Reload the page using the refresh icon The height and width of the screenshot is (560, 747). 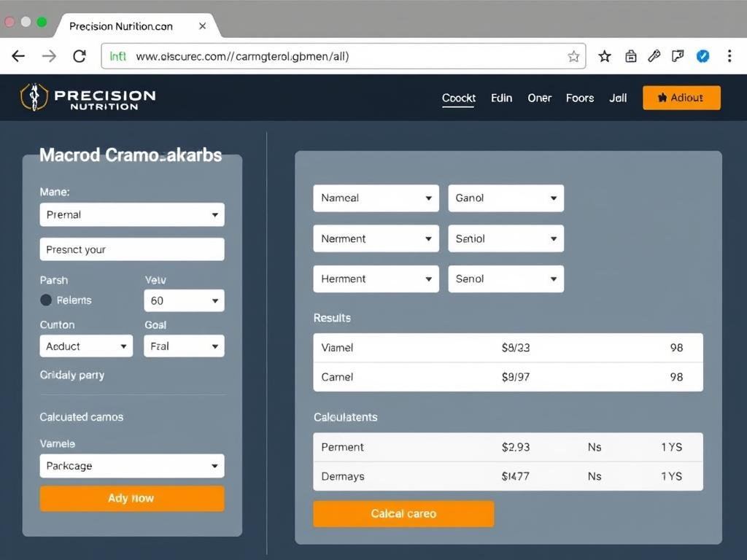pos(80,55)
